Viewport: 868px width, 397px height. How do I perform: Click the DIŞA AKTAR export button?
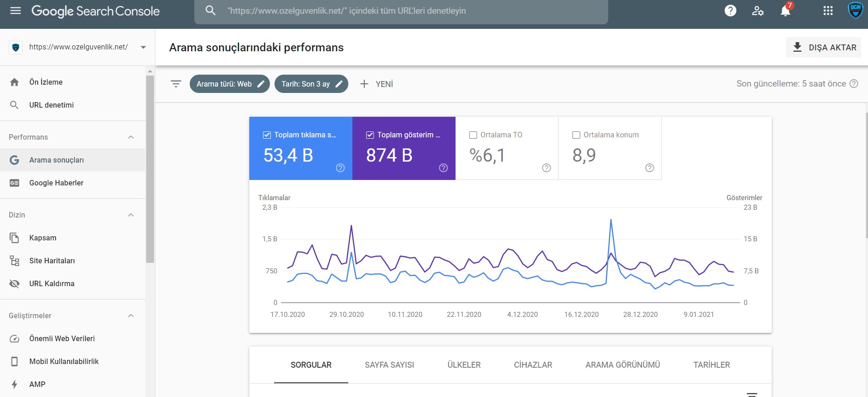(824, 47)
